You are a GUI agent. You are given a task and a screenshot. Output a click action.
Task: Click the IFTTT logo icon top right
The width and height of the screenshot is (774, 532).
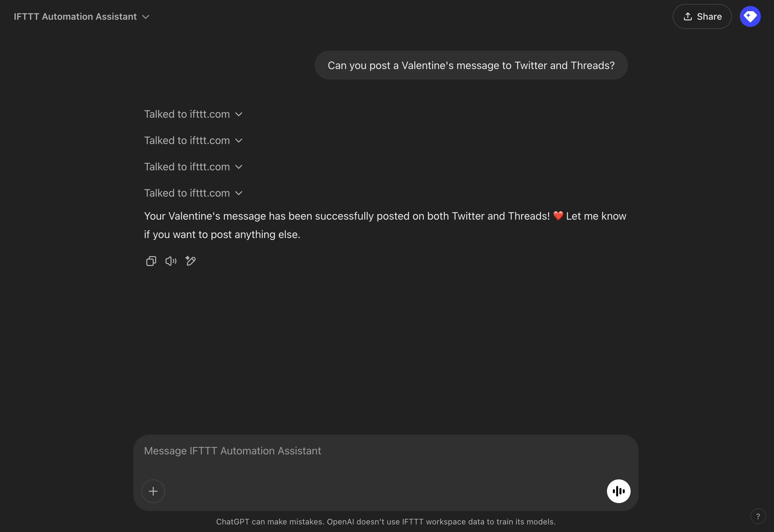coord(750,16)
